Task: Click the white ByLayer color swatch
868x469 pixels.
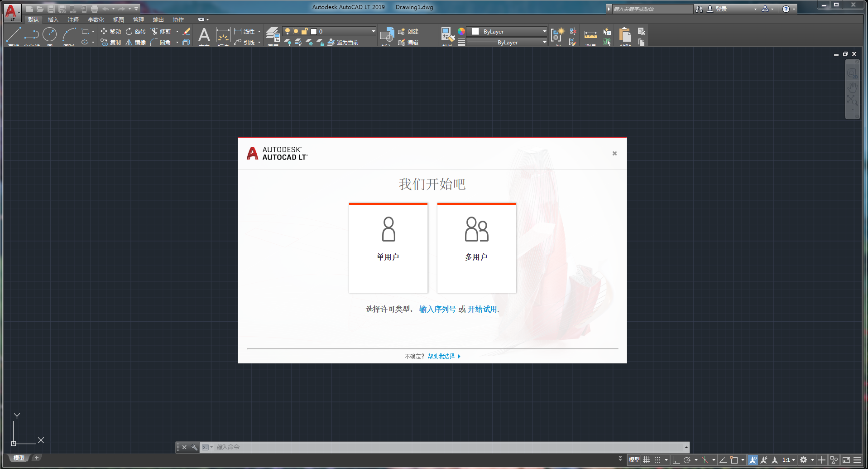Action: pos(475,31)
